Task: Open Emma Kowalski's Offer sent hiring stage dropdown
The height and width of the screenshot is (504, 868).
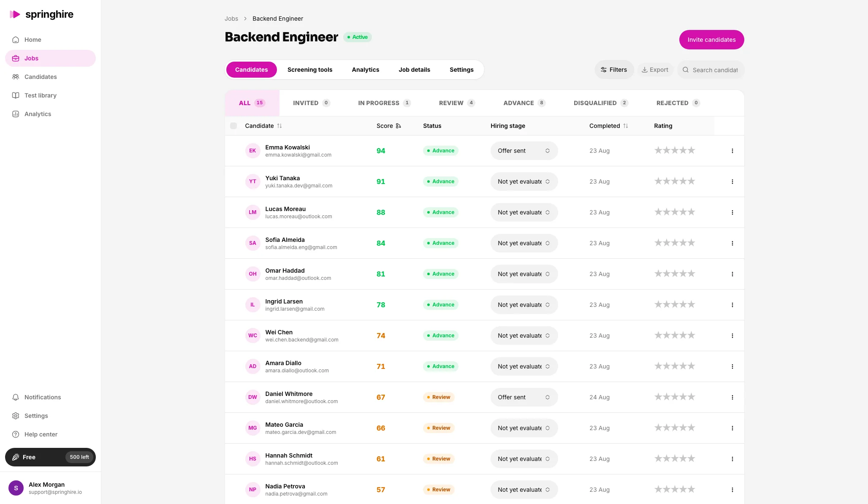Action: (x=524, y=151)
